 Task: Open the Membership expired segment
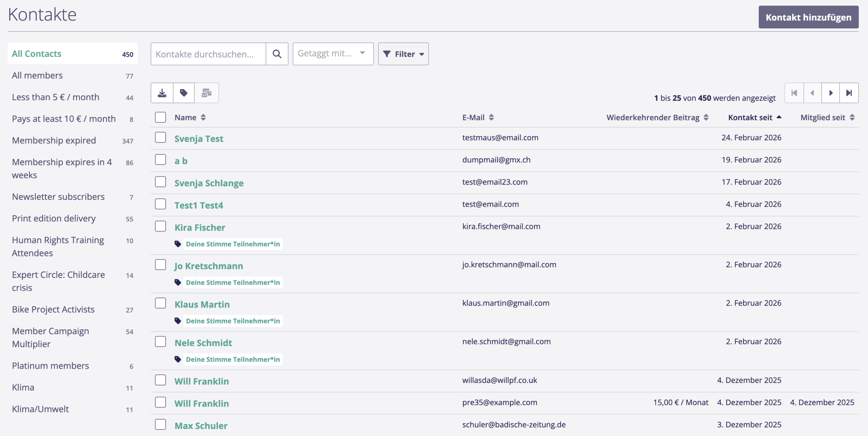[x=54, y=140]
